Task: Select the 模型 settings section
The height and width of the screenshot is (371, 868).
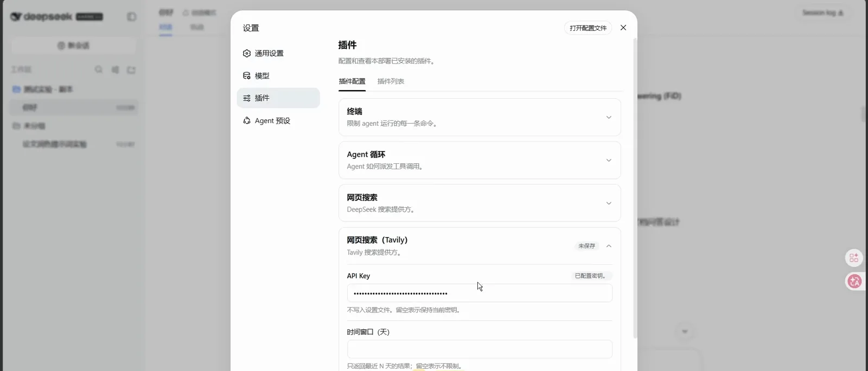Action: coord(278,76)
